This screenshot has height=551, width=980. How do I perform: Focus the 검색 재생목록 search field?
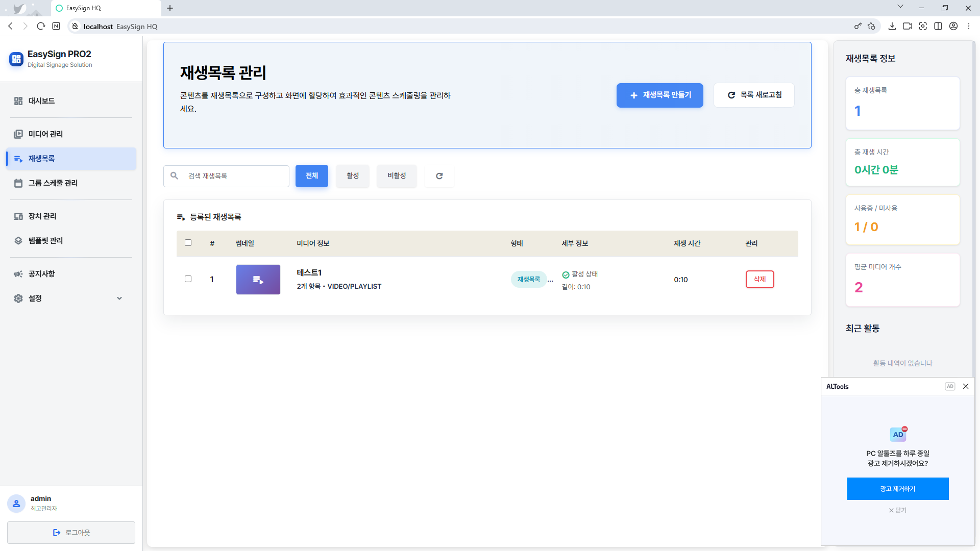[235, 176]
